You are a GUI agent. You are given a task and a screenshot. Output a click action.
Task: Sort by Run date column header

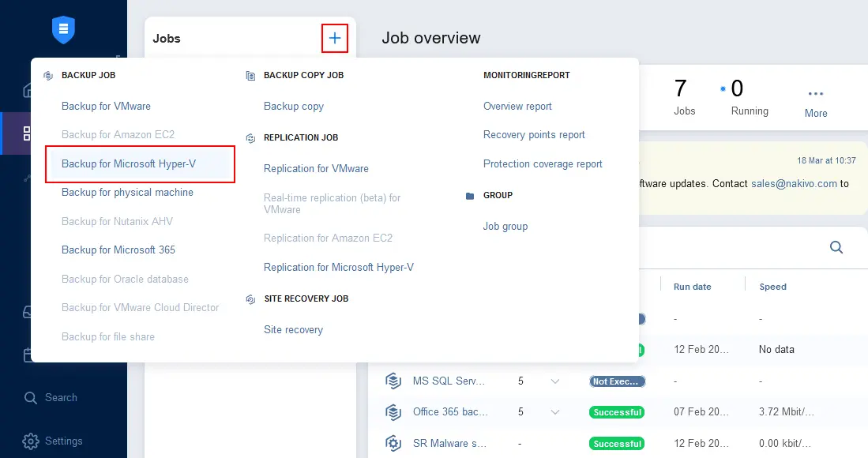coord(692,287)
